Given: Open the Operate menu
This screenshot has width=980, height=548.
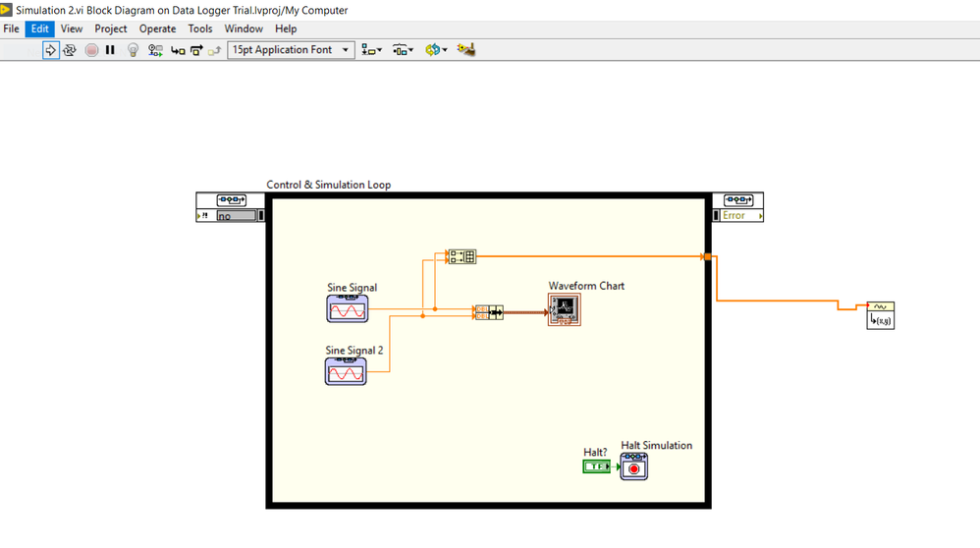Looking at the screenshot, I should tap(157, 28).
